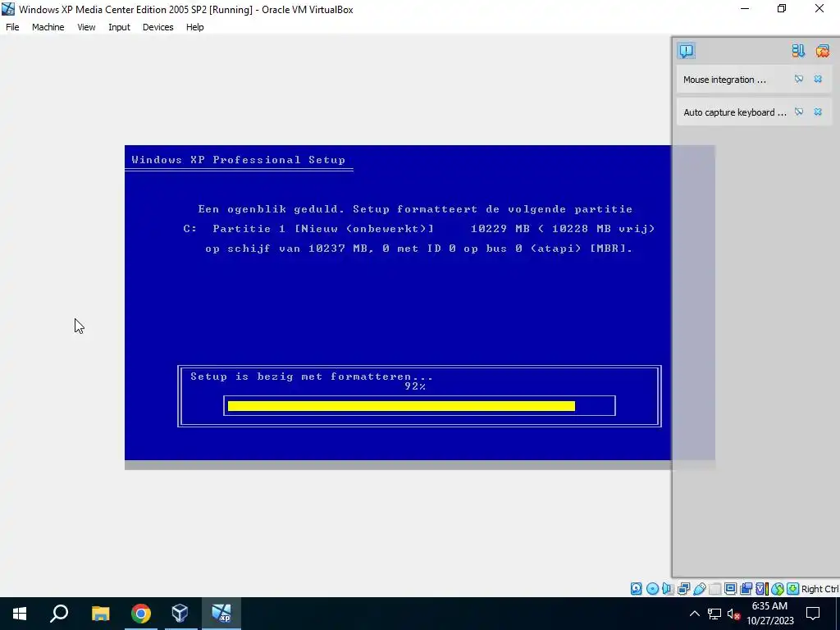The width and height of the screenshot is (840, 630).
Task: Click the 92% progress text
Action: coord(415,386)
